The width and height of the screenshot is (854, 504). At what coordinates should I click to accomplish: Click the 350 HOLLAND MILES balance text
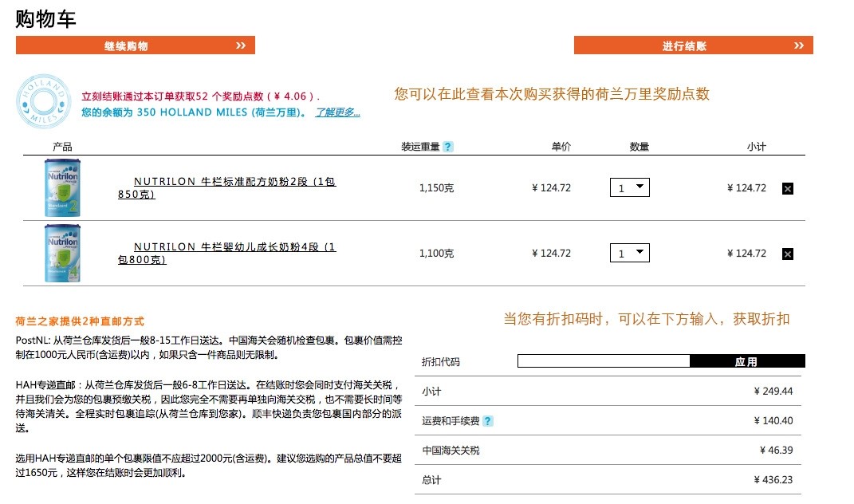pyautogui.click(x=192, y=112)
